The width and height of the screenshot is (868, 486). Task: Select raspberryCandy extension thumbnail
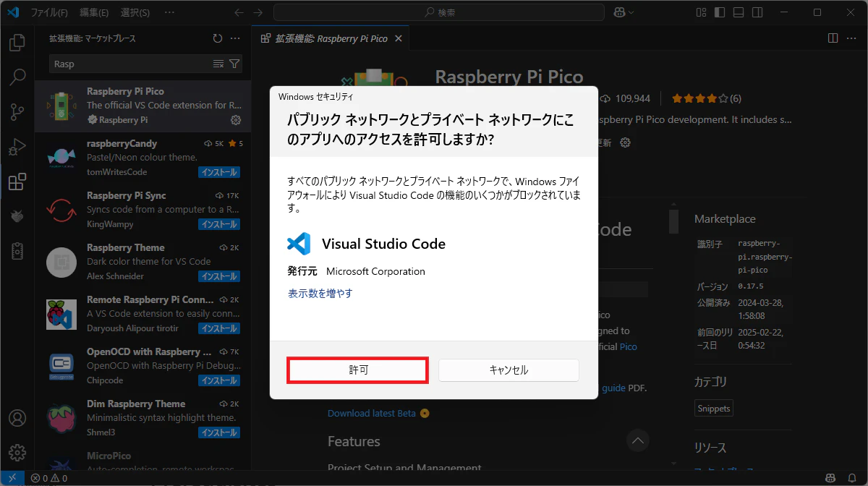click(61, 158)
